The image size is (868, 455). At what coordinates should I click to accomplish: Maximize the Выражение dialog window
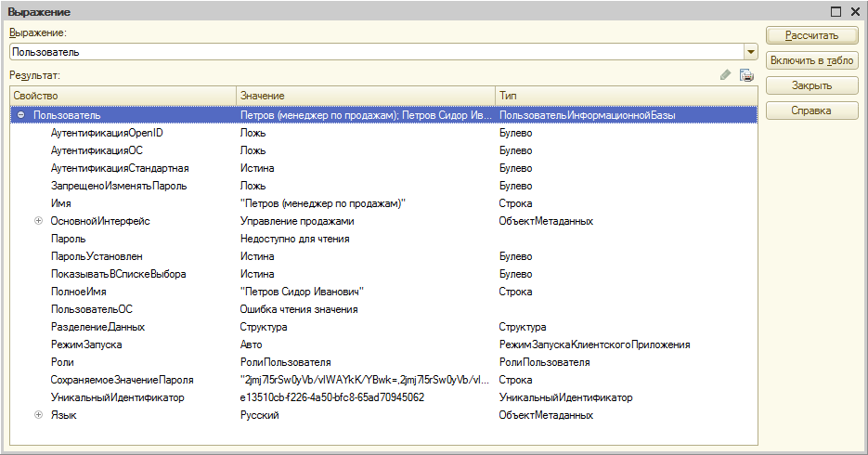(x=836, y=11)
